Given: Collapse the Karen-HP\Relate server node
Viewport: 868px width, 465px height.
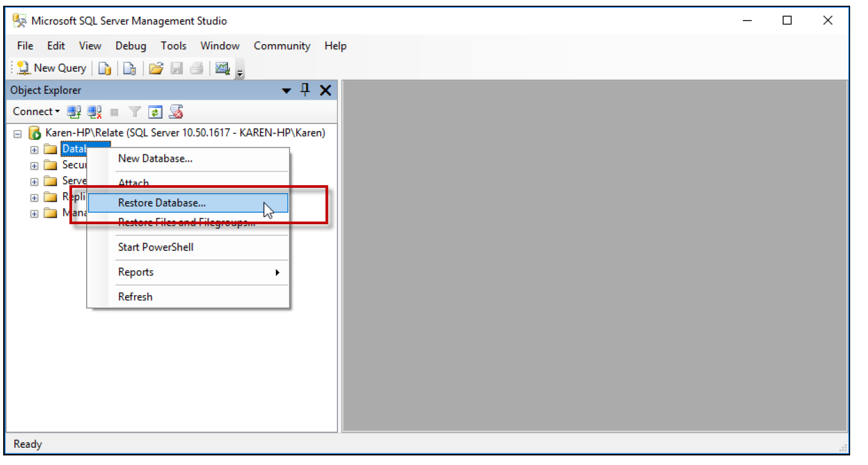Looking at the screenshot, I should click(x=18, y=133).
